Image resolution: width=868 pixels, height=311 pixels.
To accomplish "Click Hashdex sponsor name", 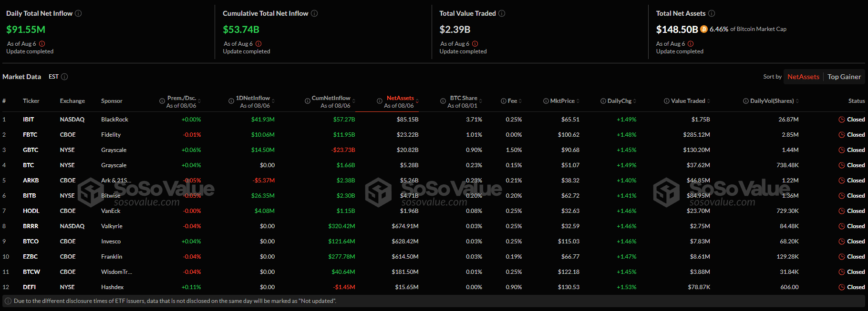I will click(112, 287).
